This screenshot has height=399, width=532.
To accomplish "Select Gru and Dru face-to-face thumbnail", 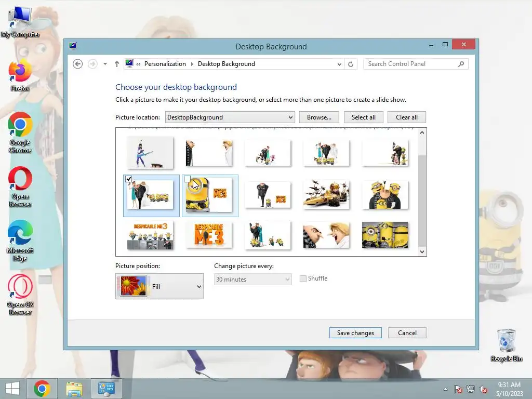I will point(326,235).
